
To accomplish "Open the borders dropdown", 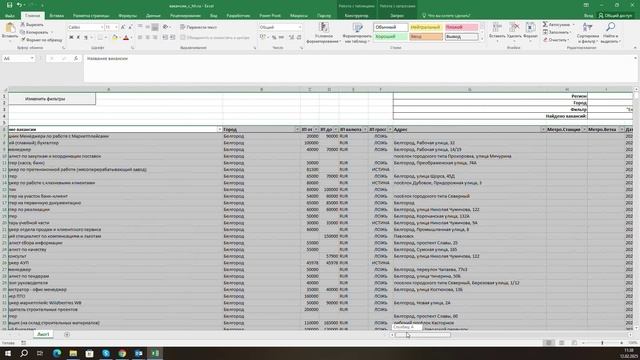I will [x=106, y=38].
